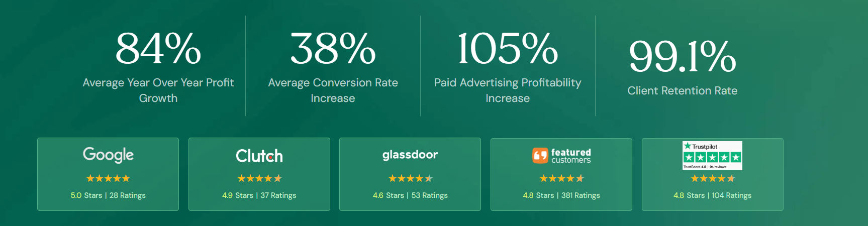
Task: Click the 84% profit growth statistic
Action: 158,49
